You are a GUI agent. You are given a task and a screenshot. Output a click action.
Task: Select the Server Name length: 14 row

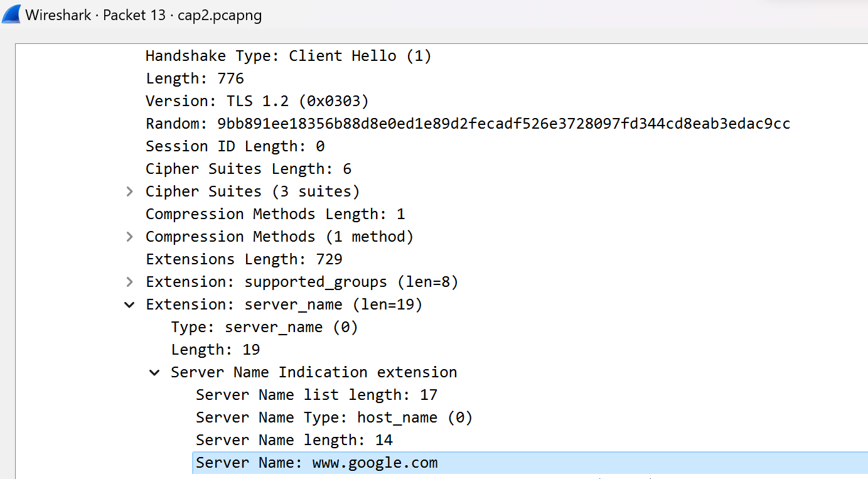[294, 440]
